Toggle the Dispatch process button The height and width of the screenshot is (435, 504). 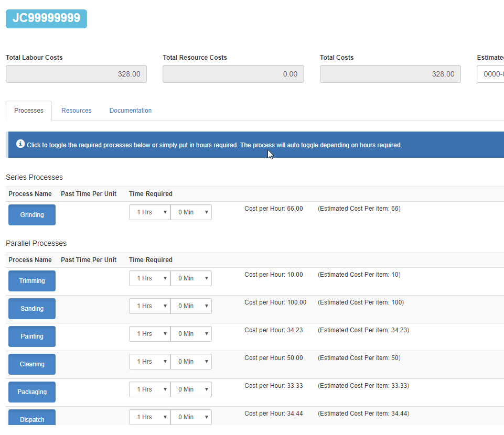32,419
